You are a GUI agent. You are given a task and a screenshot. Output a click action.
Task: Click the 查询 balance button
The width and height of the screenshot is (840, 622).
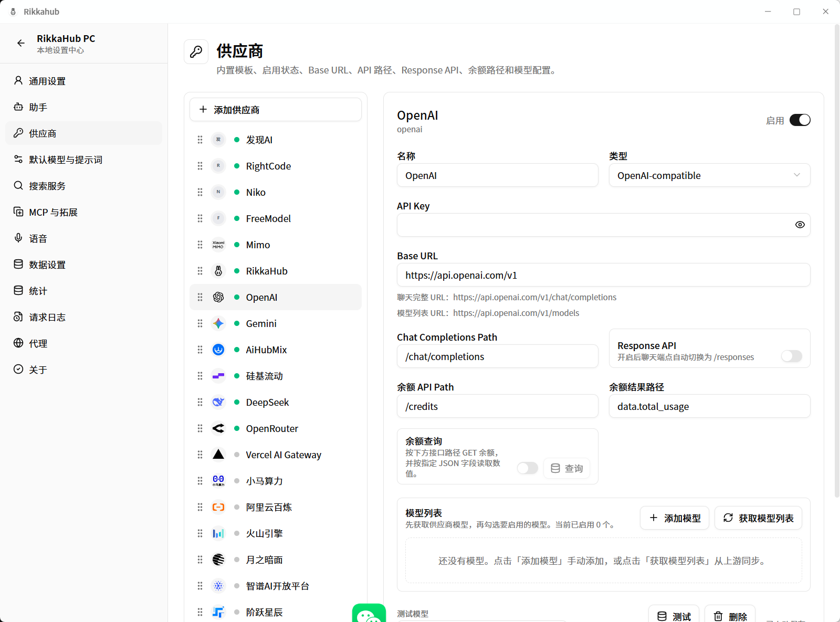click(566, 468)
